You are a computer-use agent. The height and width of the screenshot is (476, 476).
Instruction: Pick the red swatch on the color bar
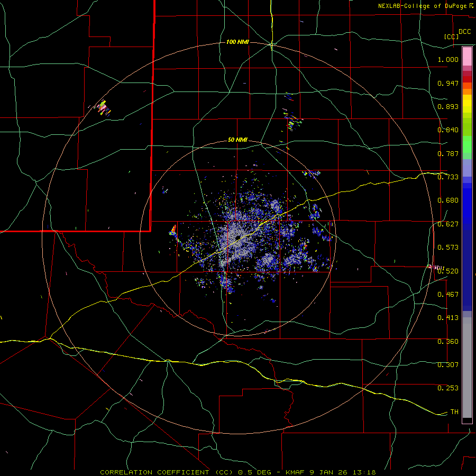(x=467, y=79)
